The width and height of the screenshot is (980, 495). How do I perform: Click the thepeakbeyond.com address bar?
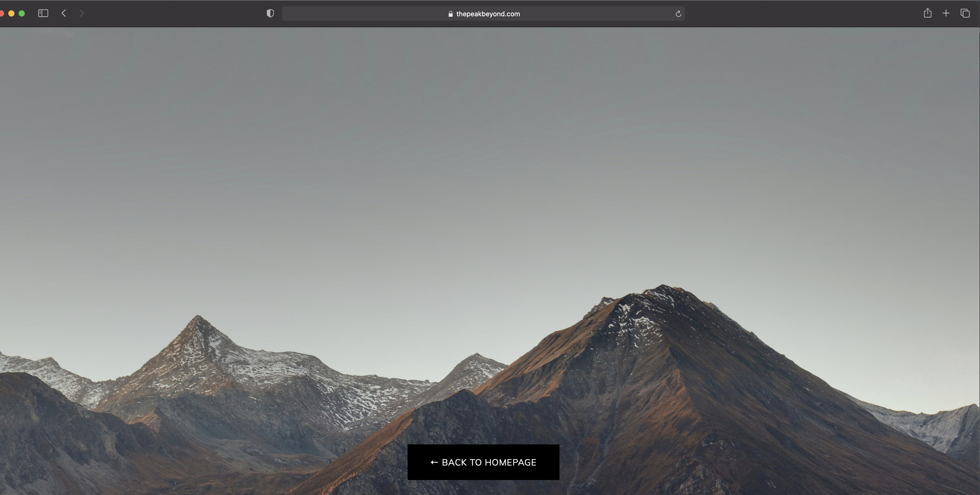pyautogui.click(x=483, y=14)
